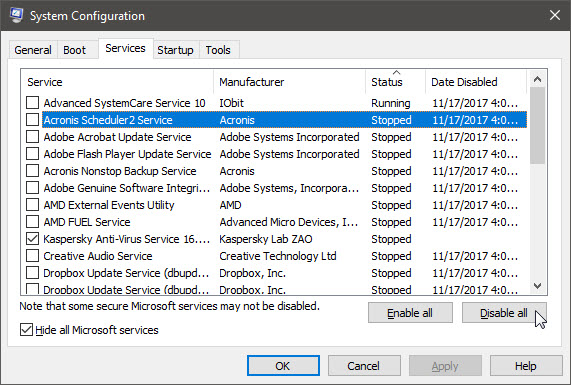The width and height of the screenshot is (571, 385).
Task: Click the System Configuration title bar icon
Action: coord(16,15)
